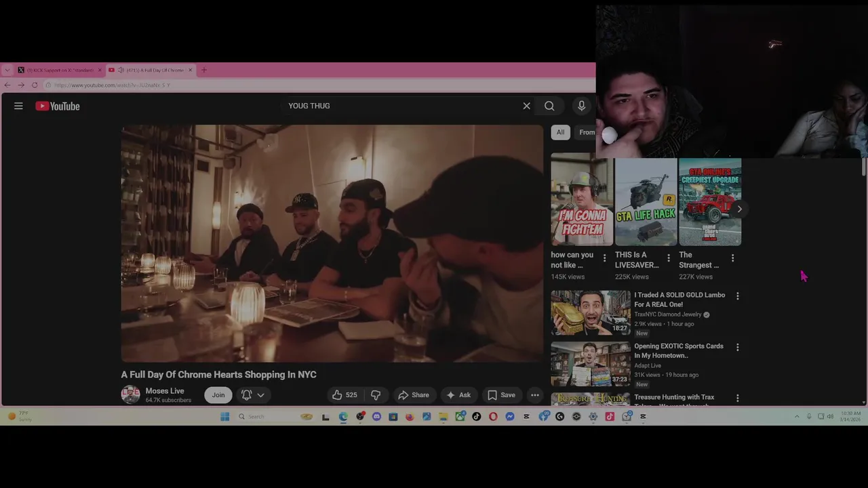Open options for Treasure Hunting with Trax
Viewport: 868px width, 488px height.
coord(737,398)
